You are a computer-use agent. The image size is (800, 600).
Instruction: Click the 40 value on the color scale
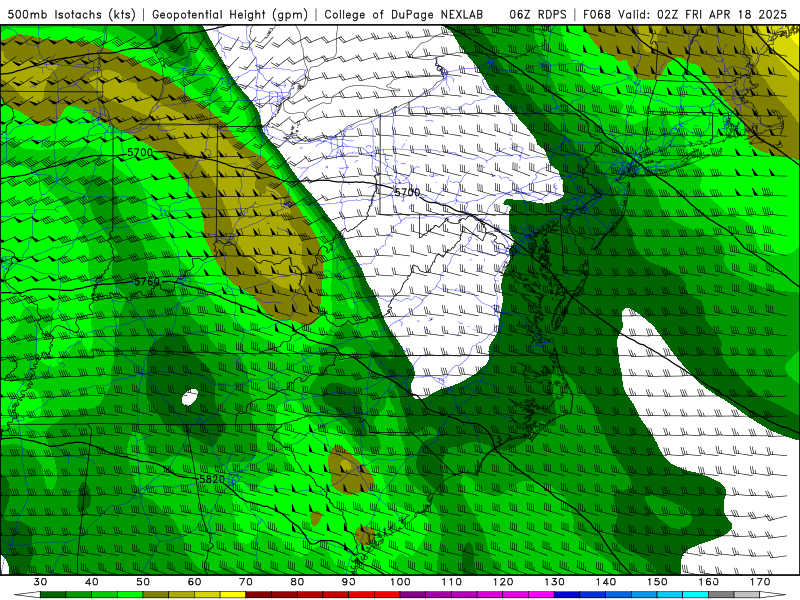pos(91,582)
